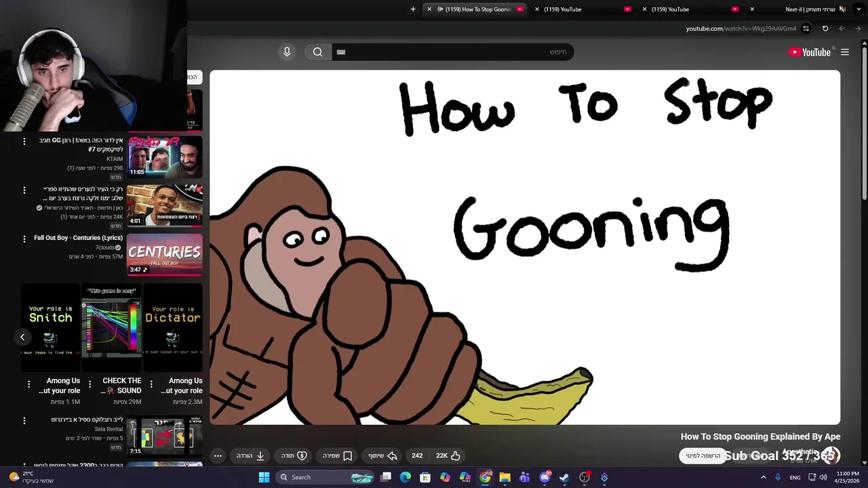
Task: Open 4:01 news video thumbnail
Action: coord(165,206)
